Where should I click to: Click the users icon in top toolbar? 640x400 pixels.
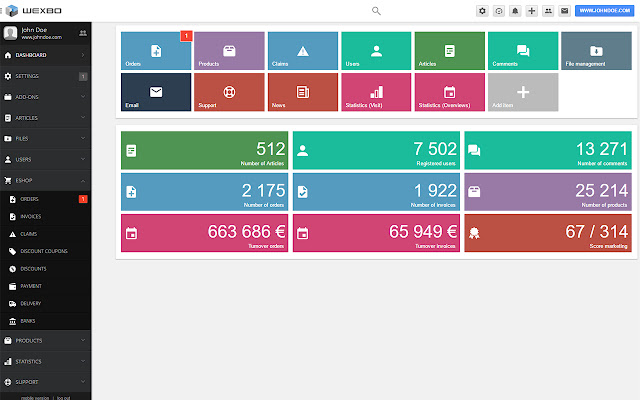[548, 11]
